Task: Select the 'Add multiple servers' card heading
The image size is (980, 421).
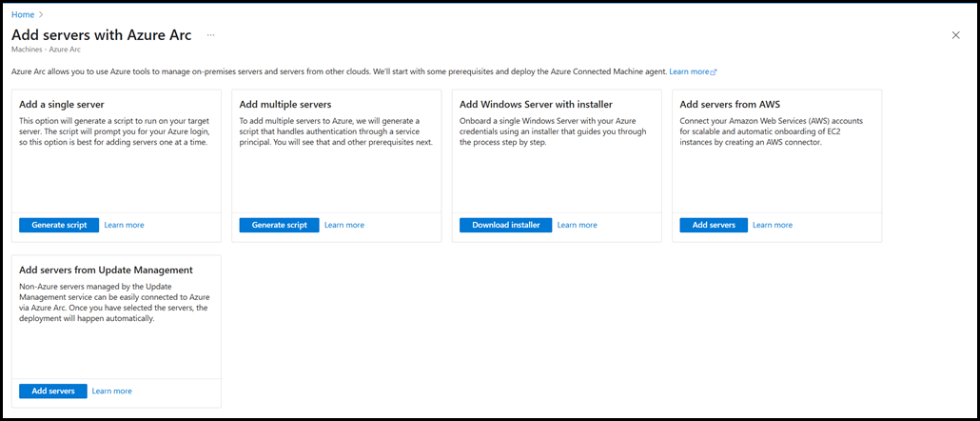Action: coord(285,104)
